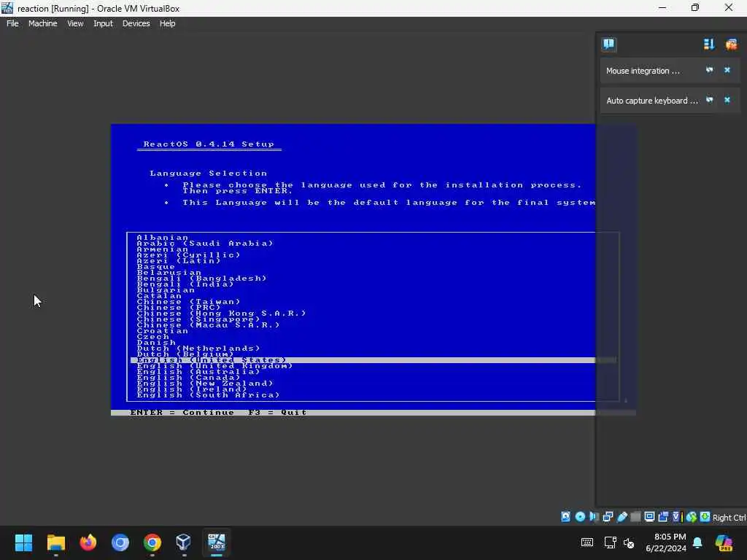The height and width of the screenshot is (560, 747).
Task: Select Czech in the language list
Action: pos(152,336)
